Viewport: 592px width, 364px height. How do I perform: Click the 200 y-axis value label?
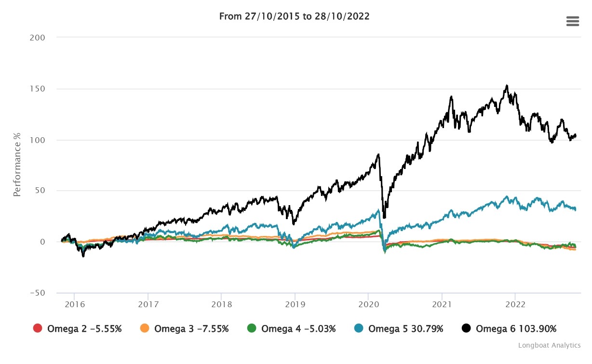click(38, 38)
